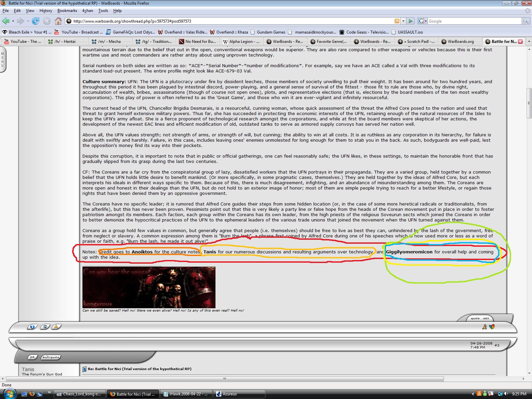Switch to the /m/ - Mecha tab
The image size is (532, 399).
(111, 42)
